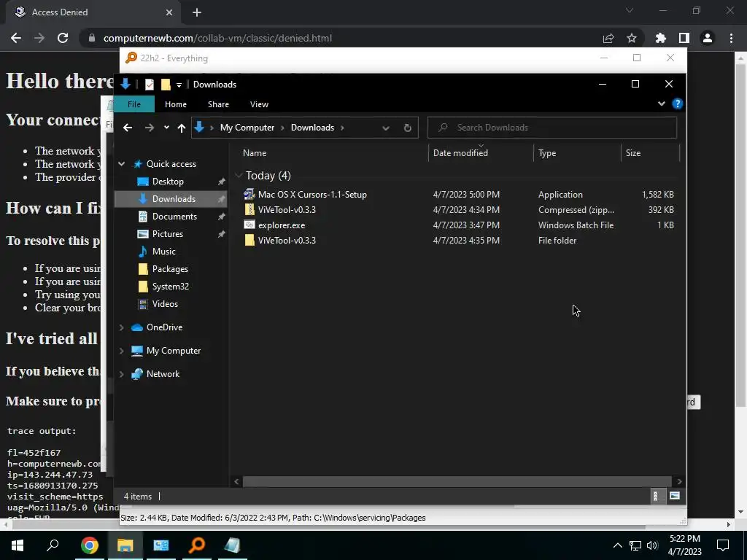Switch to details view layout icon
Viewport: 747px width, 560px height.
point(656,496)
